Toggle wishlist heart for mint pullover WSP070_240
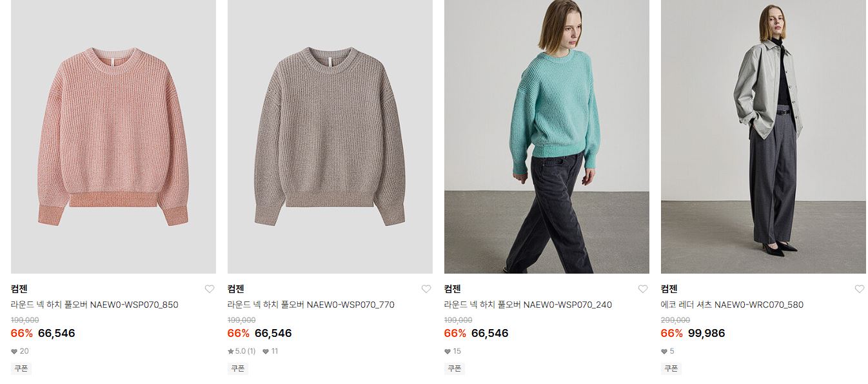 click(643, 289)
